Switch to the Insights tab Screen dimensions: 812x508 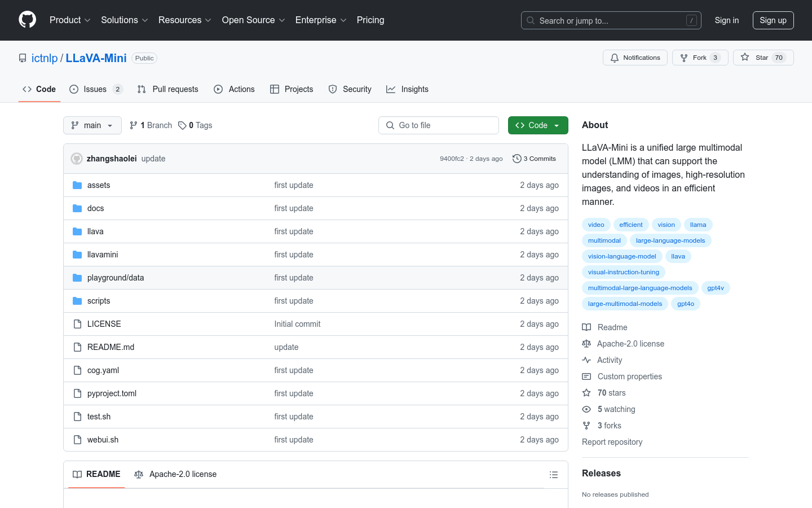click(x=407, y=89)
